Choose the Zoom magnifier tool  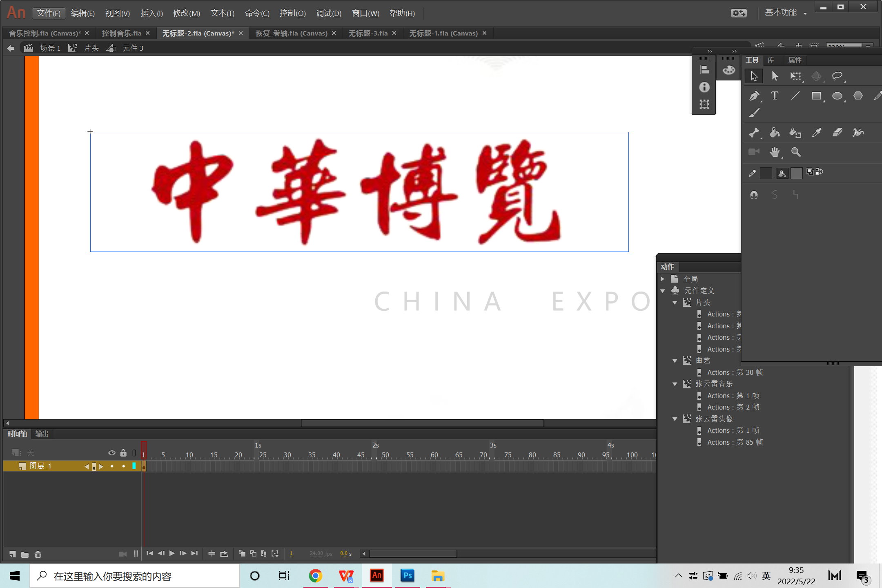[x=795, y=152]
